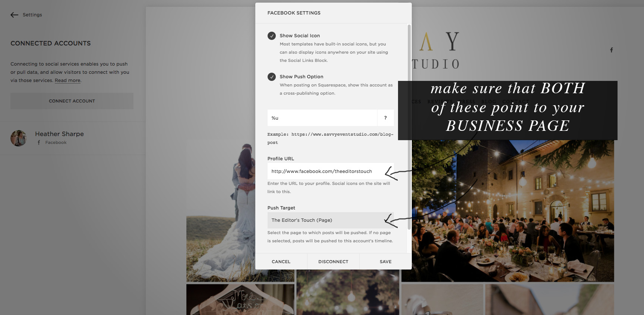644x315 pixels.
Task: Click the %u URL format field
Action: tap(322, 118)
